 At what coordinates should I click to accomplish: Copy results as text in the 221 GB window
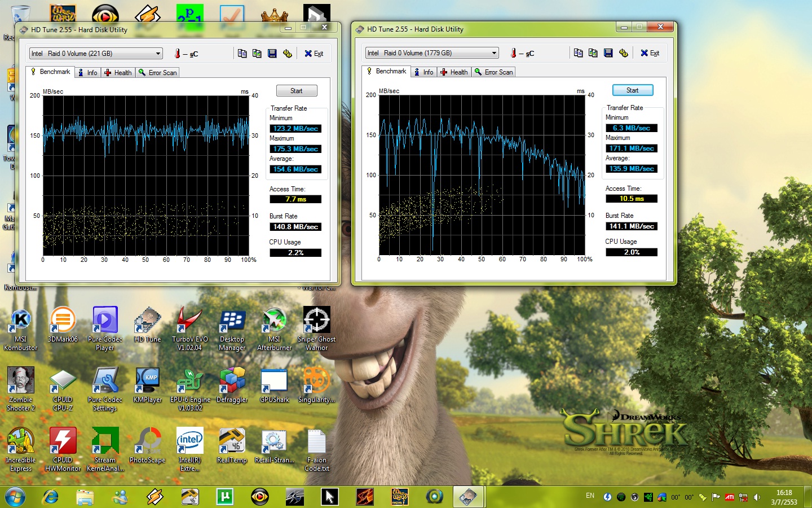(242, 54)
